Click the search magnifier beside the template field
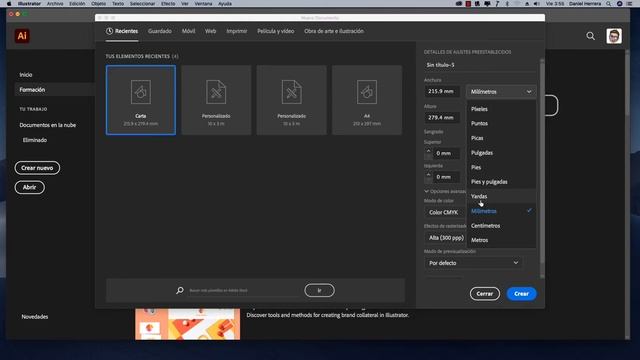This screenshot has height=360, width=640. 180,290
